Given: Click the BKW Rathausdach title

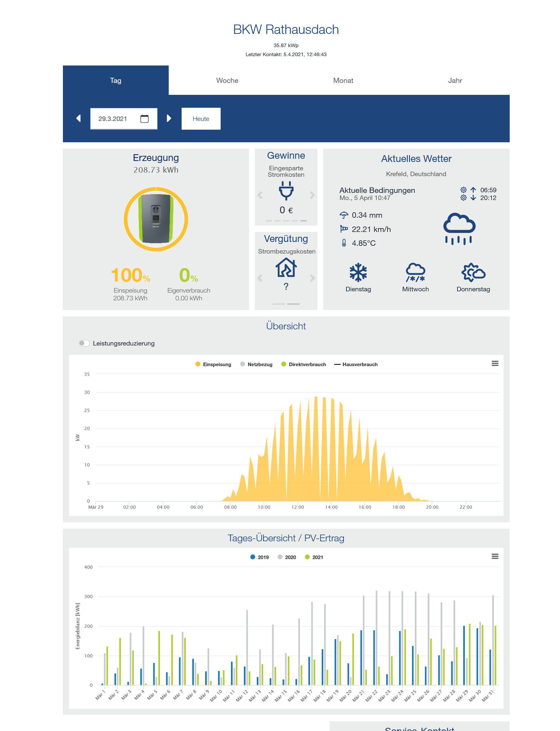Looking at the screenshot, I should click(286, 29).
